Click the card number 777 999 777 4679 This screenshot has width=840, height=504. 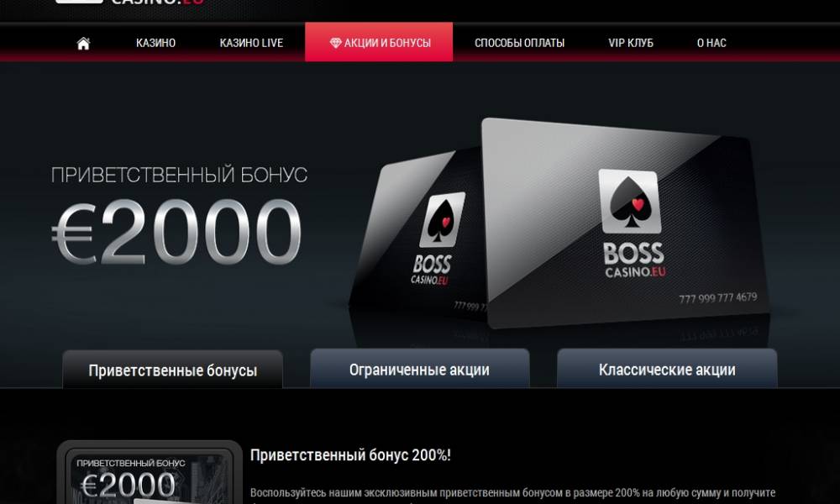[x=718, y=298]
